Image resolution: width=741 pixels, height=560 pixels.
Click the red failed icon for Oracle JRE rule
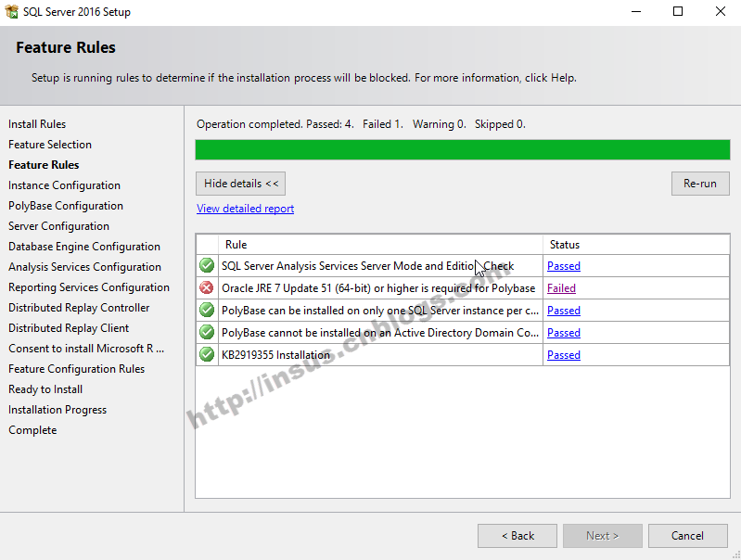pyautogui.click(x=207, y=287)
